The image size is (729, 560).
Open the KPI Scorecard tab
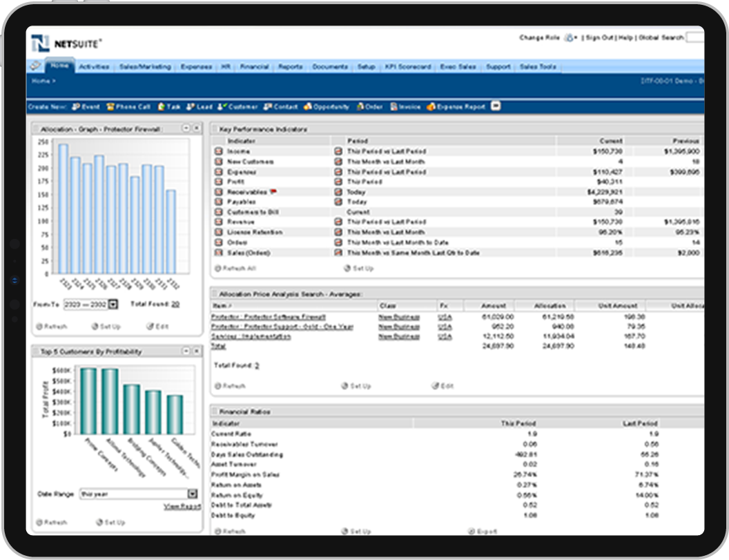[408, 66]
